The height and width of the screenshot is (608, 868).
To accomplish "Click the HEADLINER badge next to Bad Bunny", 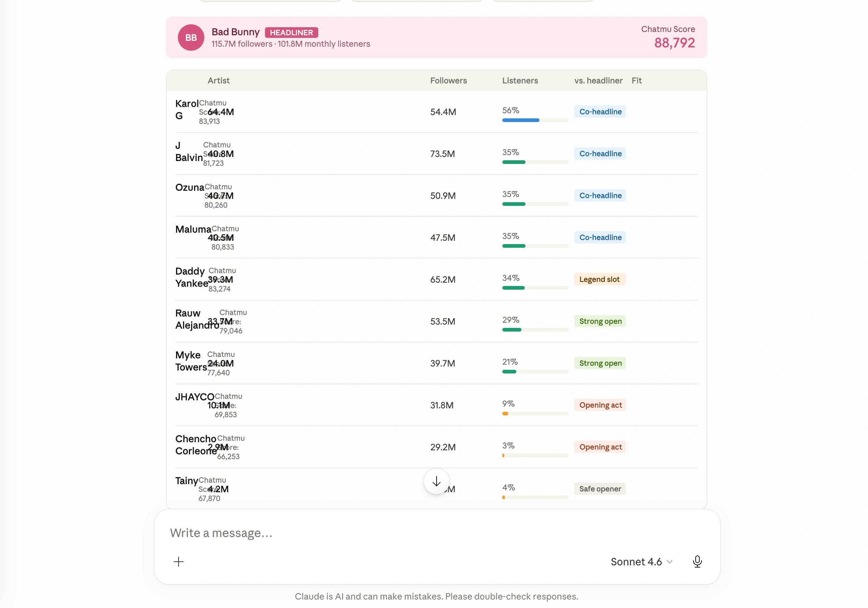I will tap(291, 32).
